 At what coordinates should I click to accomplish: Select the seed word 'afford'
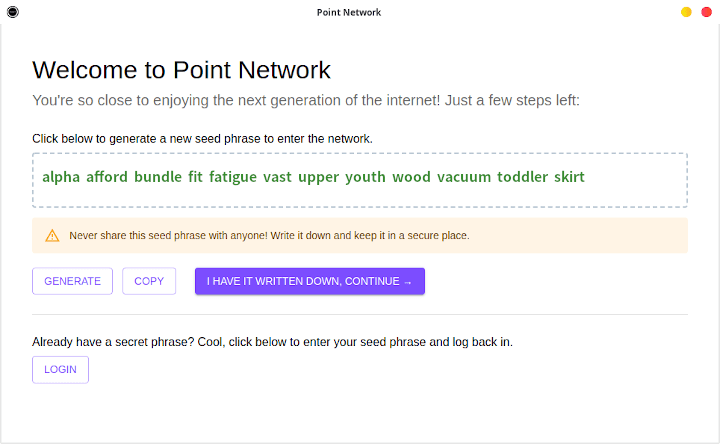(107, 177)
